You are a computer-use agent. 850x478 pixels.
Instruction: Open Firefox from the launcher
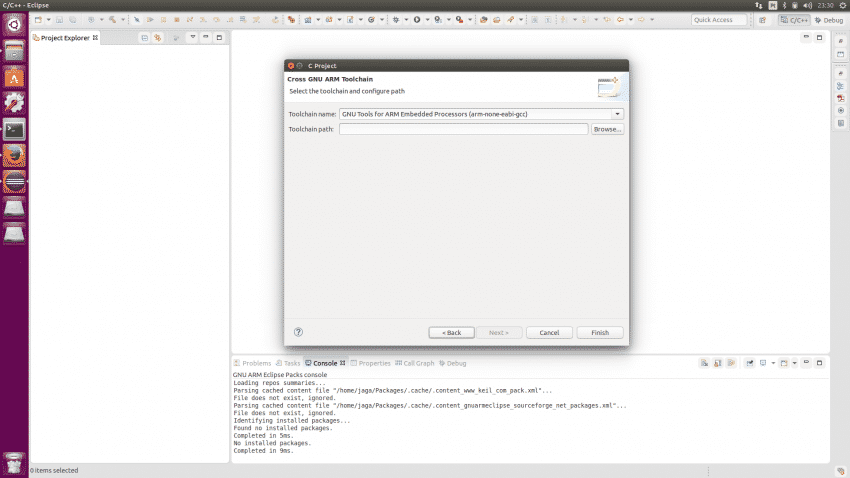coord(14,156)
